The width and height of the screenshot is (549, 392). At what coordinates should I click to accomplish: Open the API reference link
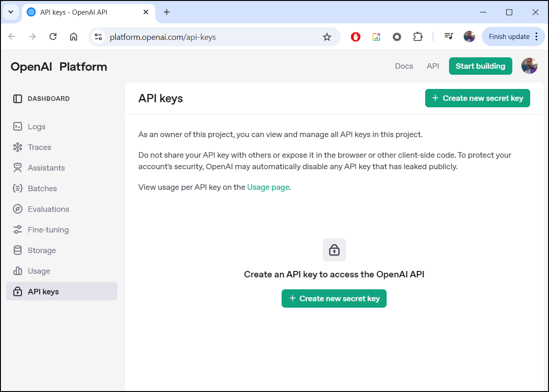[433, 66]
